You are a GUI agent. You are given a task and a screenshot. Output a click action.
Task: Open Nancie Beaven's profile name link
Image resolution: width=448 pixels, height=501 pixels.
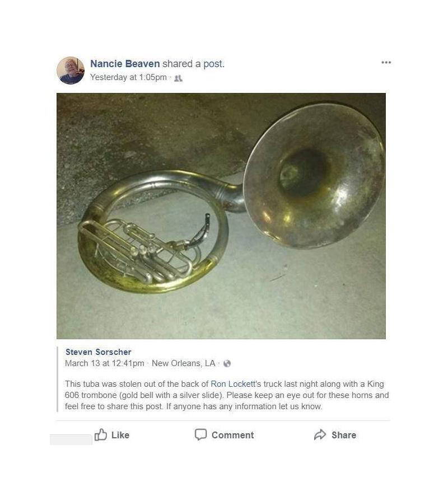click(x=125, y=64)
